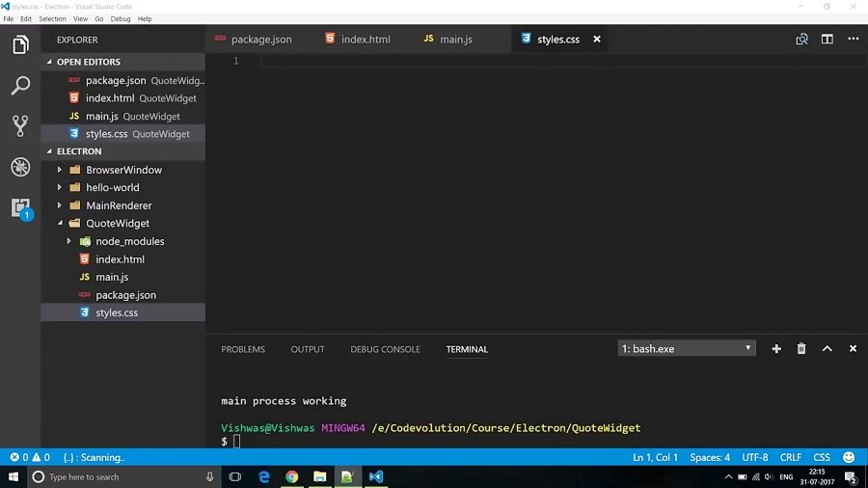Open the Selection menu
This screenshot has width=868, height=488.
(x=52, y=18)
